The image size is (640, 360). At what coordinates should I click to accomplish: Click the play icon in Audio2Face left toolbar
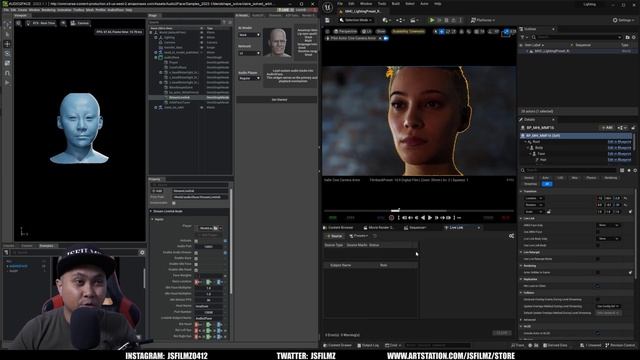[x=7, y=82]
